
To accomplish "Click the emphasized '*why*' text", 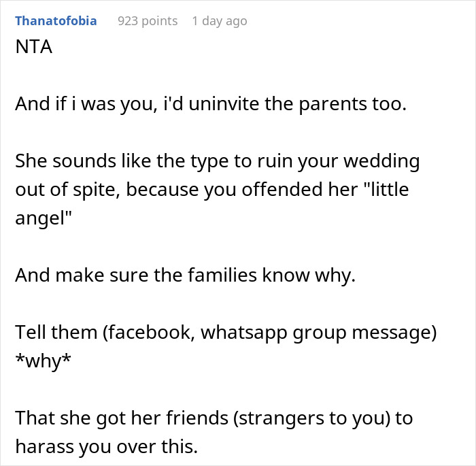I will (43, 361).
